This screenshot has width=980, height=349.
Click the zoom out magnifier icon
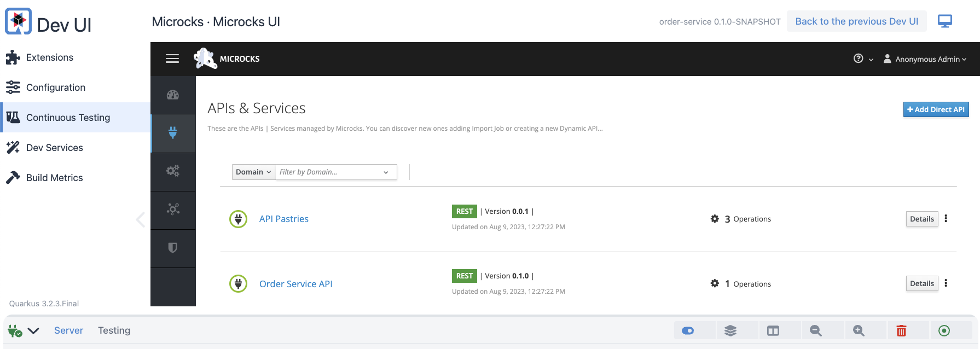coord(816,330)
